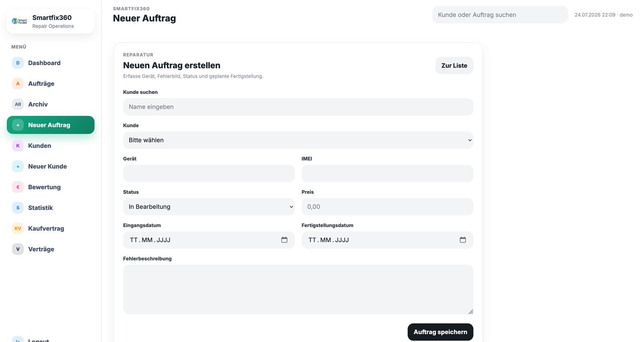This screenshot has width=644, height=342.
Task: Click the Archiv 'AR' sidebar icon
Action: pyautogui.click(x=18, y=104)
